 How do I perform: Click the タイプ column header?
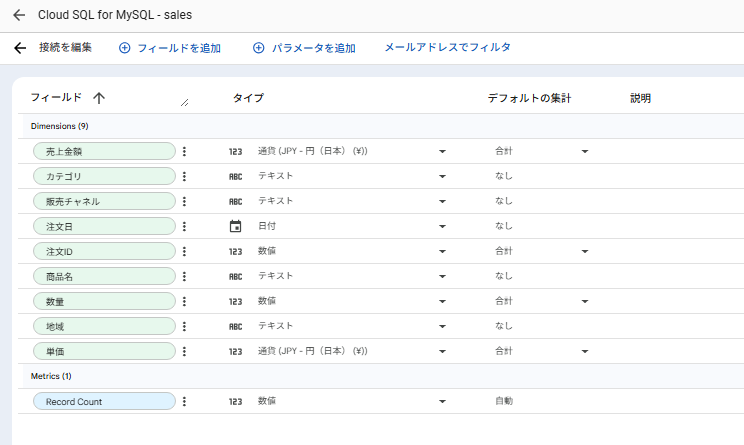[x=248, y=98]
